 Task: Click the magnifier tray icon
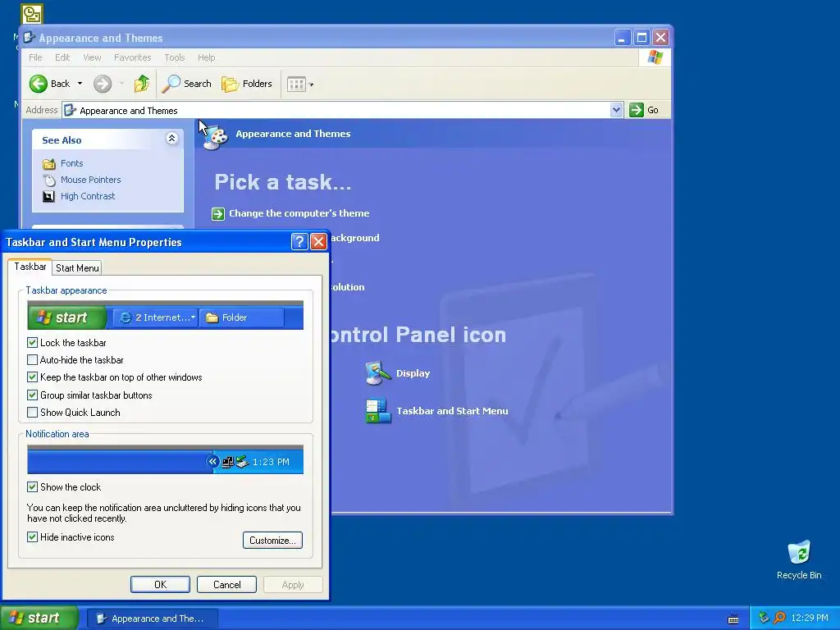tap(779, 619)
